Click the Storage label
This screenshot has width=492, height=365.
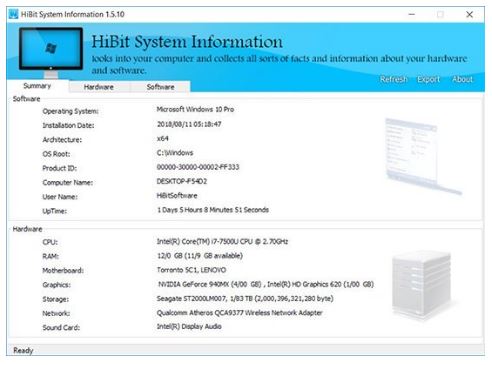point(56,299)
